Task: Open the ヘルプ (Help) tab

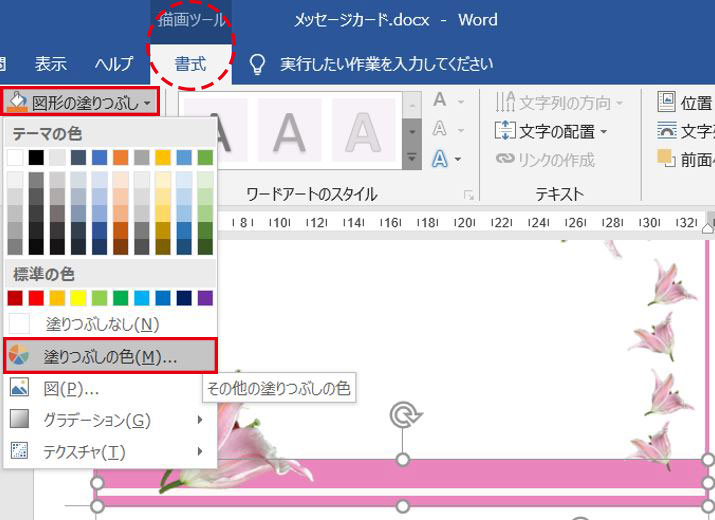Action: pyautogui.click(x=114, y=64)
